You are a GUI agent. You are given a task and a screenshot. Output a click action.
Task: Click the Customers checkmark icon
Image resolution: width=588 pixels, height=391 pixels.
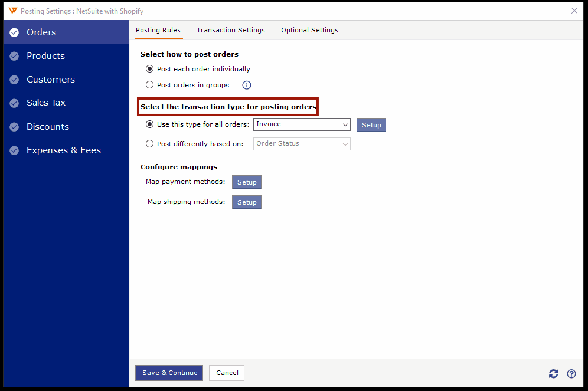tap(14, 80)
